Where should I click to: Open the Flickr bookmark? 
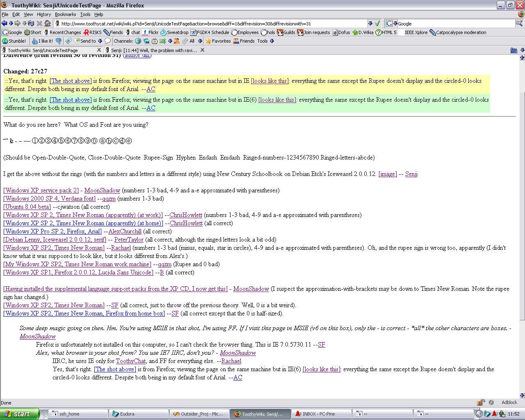pos(150,32)
